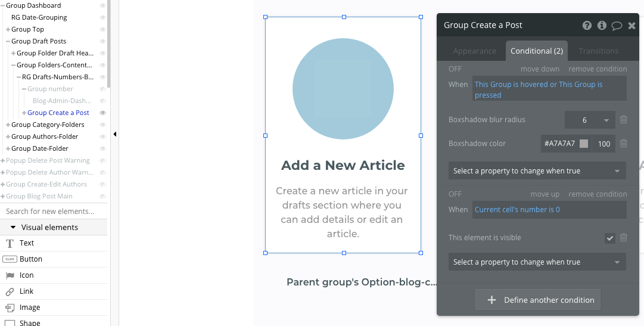Delete the Boxshadow color property
Viewport: 644px width, 326px height.
pyautogui.click(x=624, y=144)
